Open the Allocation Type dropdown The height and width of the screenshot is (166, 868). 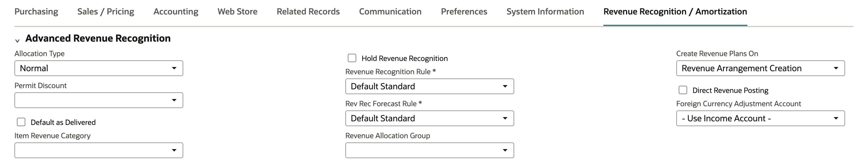point(99,68)
